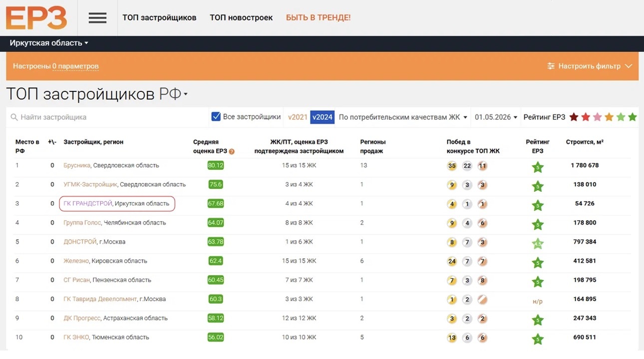Expand the Иркутская область region dropdown
644x359 pixels.
click(49, 43)
